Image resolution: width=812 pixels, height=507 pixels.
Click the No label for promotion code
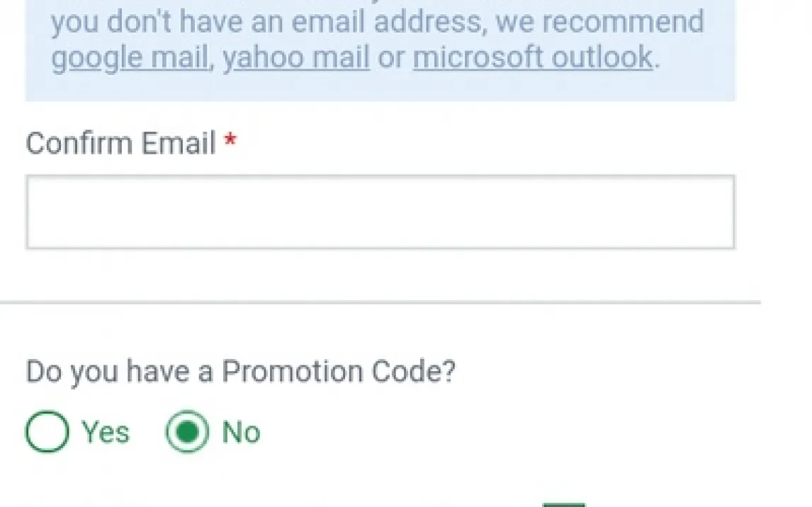coord(241,432)
